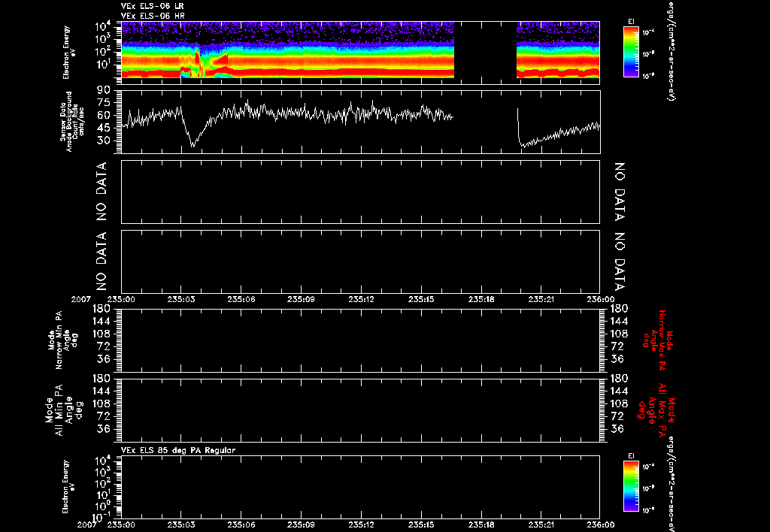This screenshot has width=770, height=532.
Task: Click the 235:00 label under the NO DATA panels
Action: (x=121, y=299)
